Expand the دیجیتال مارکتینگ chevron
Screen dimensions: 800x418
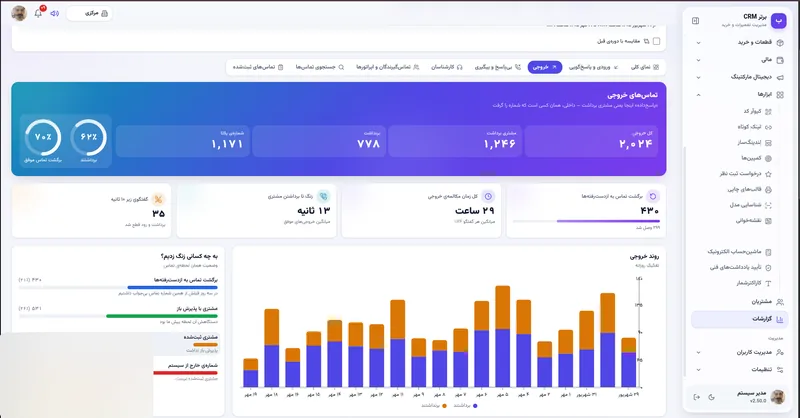[698, 78]
